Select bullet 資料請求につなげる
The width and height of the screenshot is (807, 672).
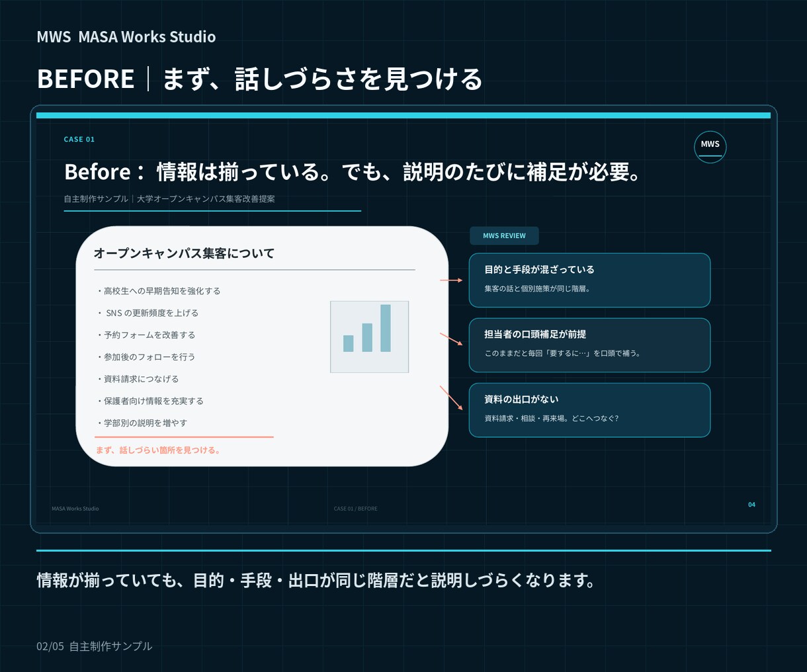137,379
